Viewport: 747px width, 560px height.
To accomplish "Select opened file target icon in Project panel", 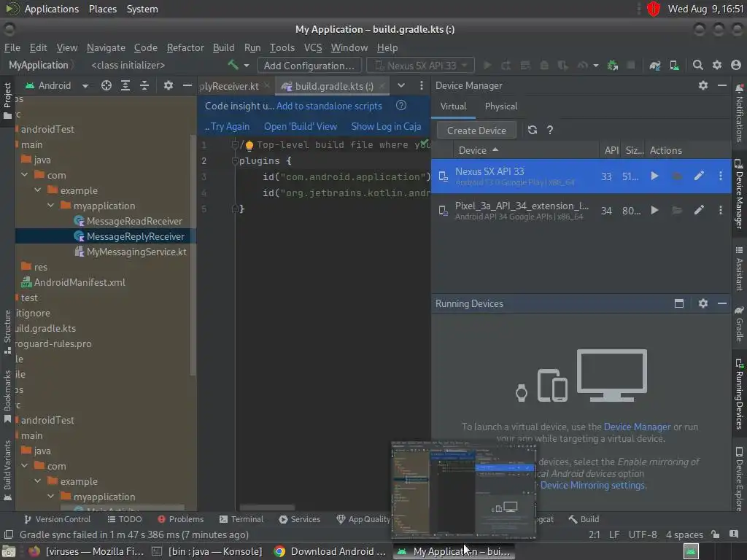I will pyautogui.click(x=107, y=86).
